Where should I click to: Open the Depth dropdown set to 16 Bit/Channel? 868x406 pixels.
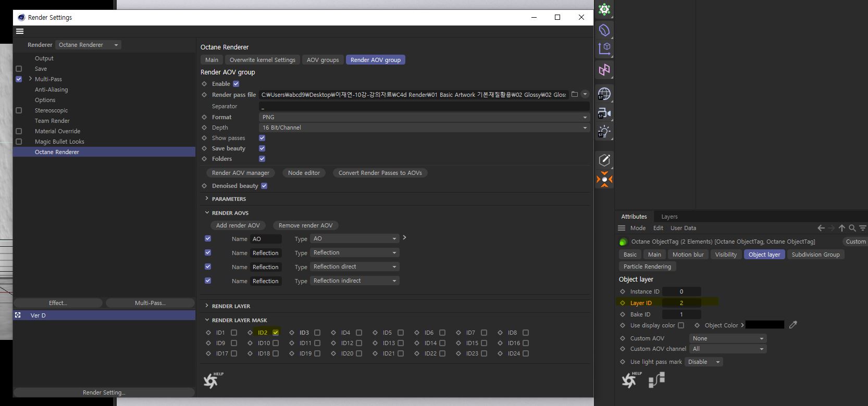(x=424, y=128)
